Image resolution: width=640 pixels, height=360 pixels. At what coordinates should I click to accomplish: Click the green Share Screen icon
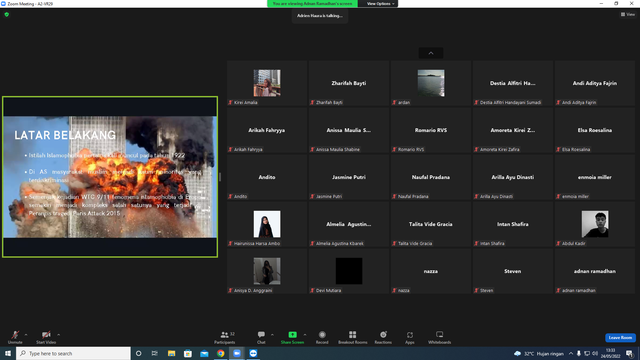(292, 335)
